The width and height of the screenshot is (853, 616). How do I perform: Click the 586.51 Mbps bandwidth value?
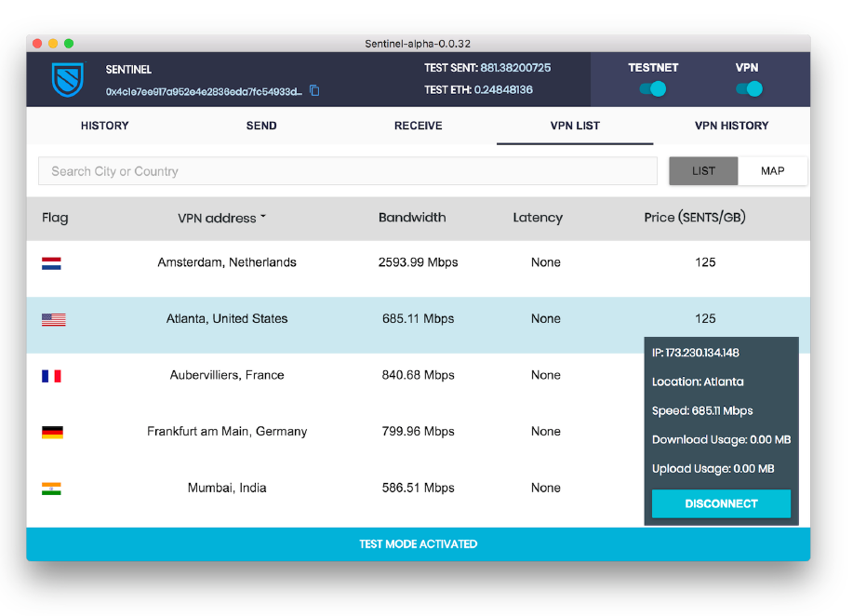tap(418, 488)
